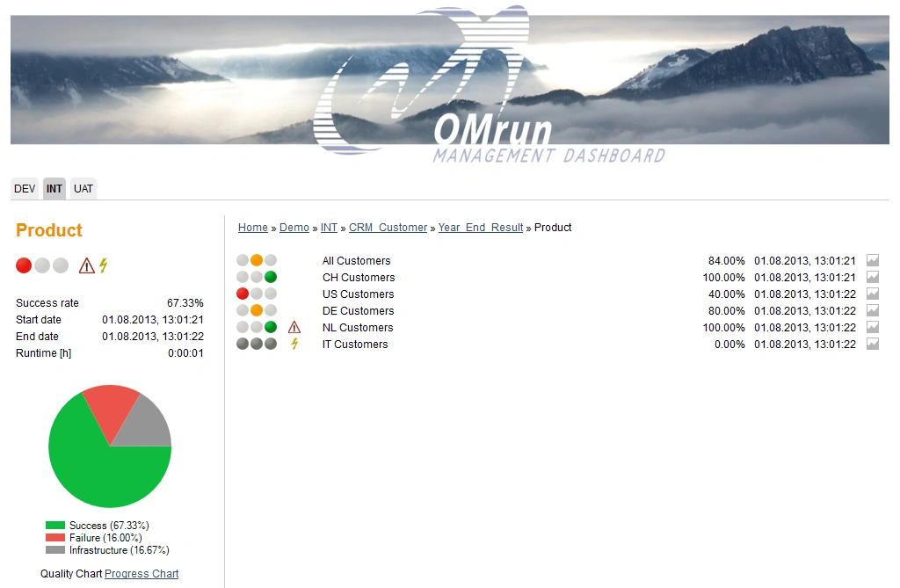Open the chart icon for CH Customers
900x588 pixels.
coord(872,276)
